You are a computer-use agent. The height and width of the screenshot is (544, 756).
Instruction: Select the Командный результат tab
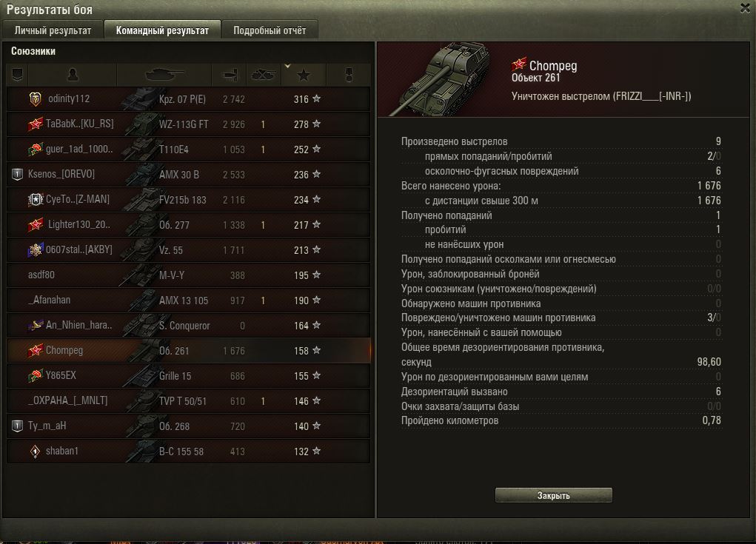click(162, 30)
